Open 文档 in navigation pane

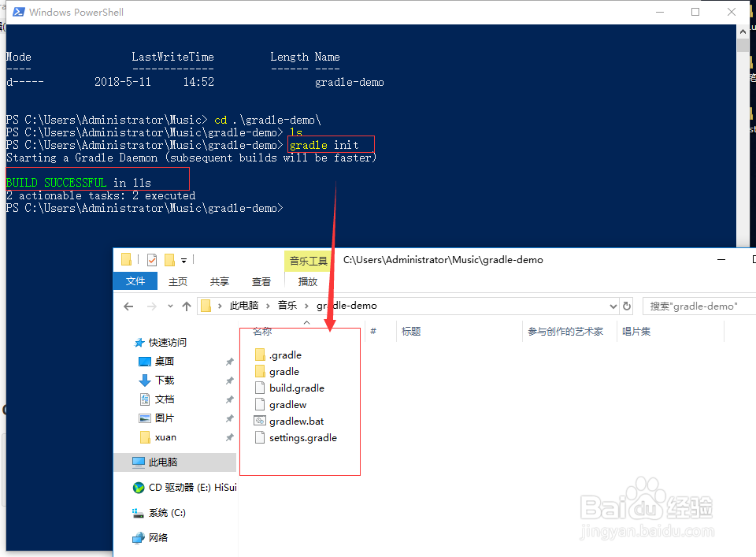pos(156,399)
